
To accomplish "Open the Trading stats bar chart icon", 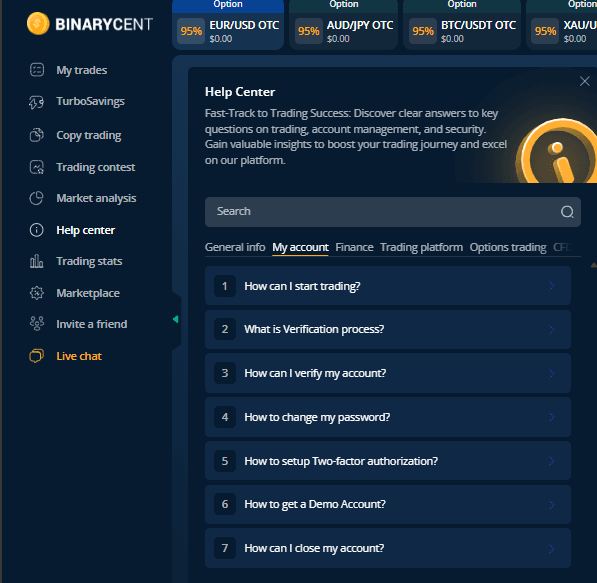I will click(x=37, y=261).
